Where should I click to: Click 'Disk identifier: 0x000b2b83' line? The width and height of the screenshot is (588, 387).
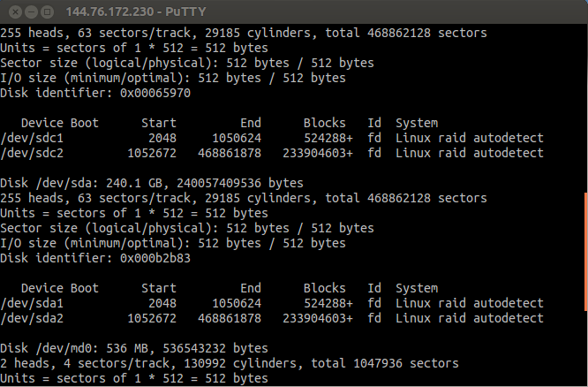(x=95, y=258)
